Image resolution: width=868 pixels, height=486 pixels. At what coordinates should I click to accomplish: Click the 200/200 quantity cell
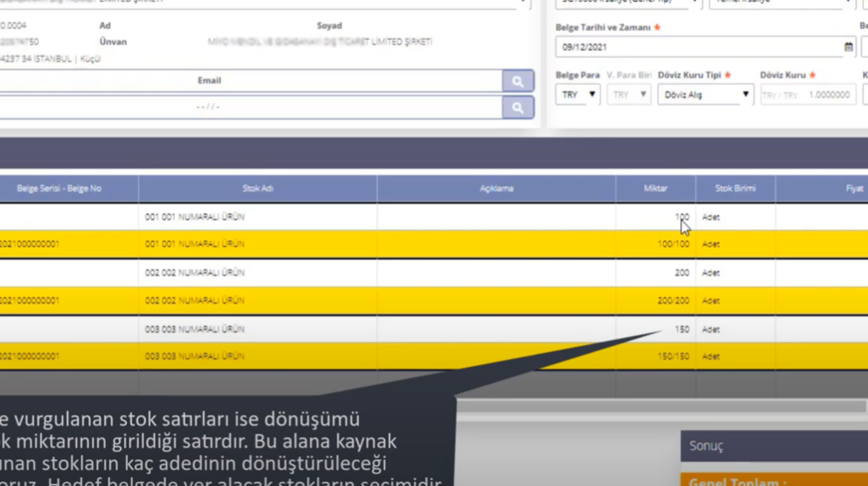click(x=673, y=301)
